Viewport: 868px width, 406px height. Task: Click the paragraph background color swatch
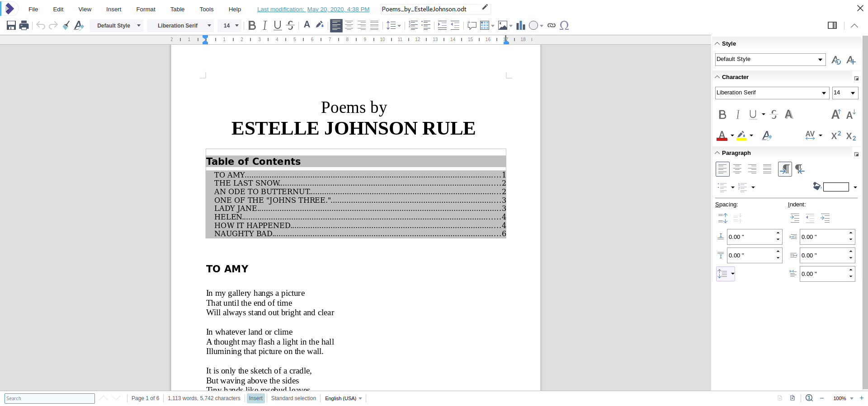click(835, 187)
